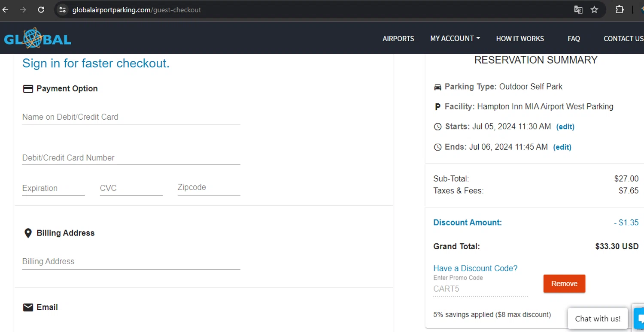
Task: Click the Sign in for faster checkout link
Action: [x=96, y=63]
